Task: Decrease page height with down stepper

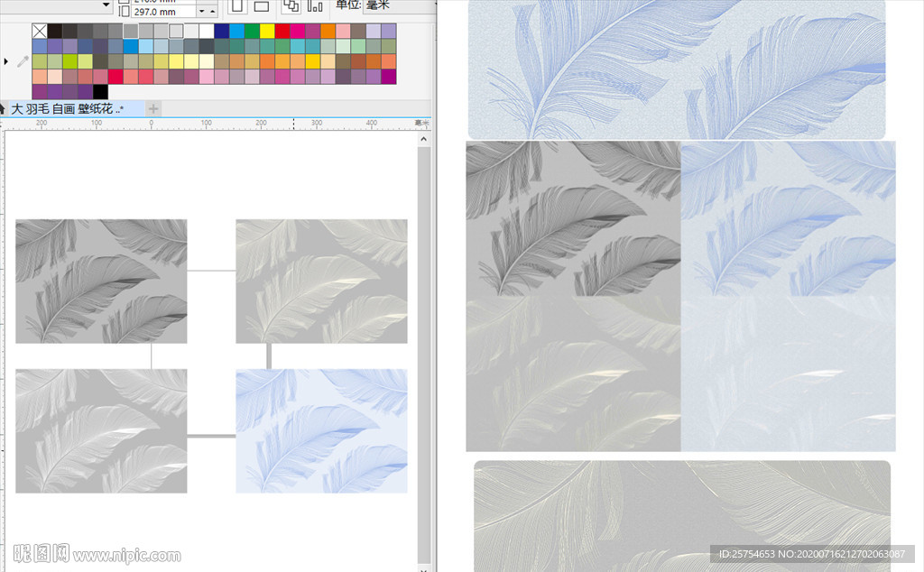Action: click(201, 11)
